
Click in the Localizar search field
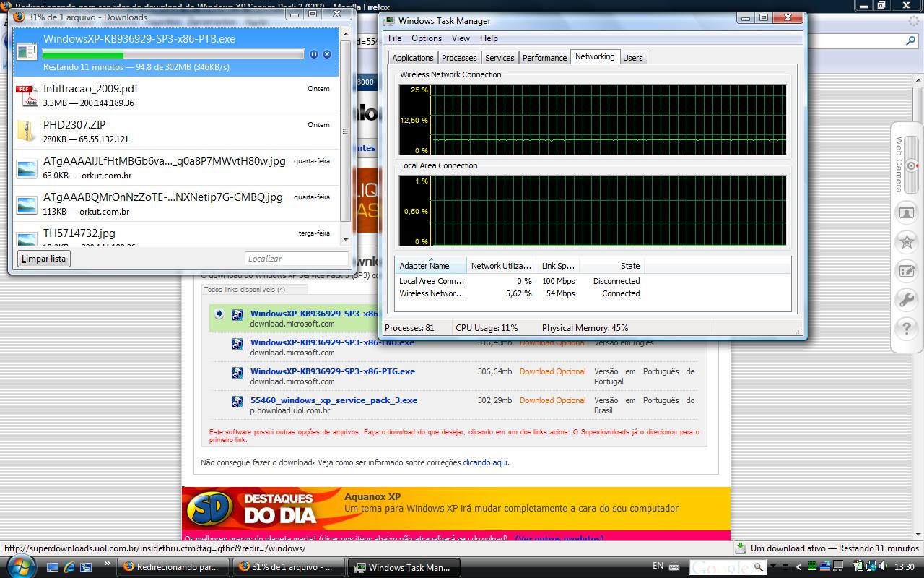(x=296, y=259)
